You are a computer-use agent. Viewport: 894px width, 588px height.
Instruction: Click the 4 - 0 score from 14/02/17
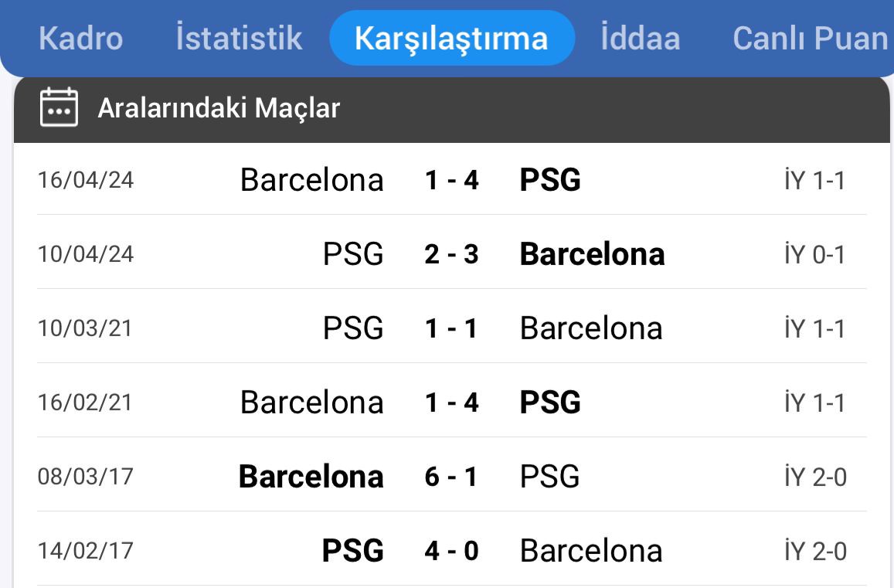click(x=451, y=551)
